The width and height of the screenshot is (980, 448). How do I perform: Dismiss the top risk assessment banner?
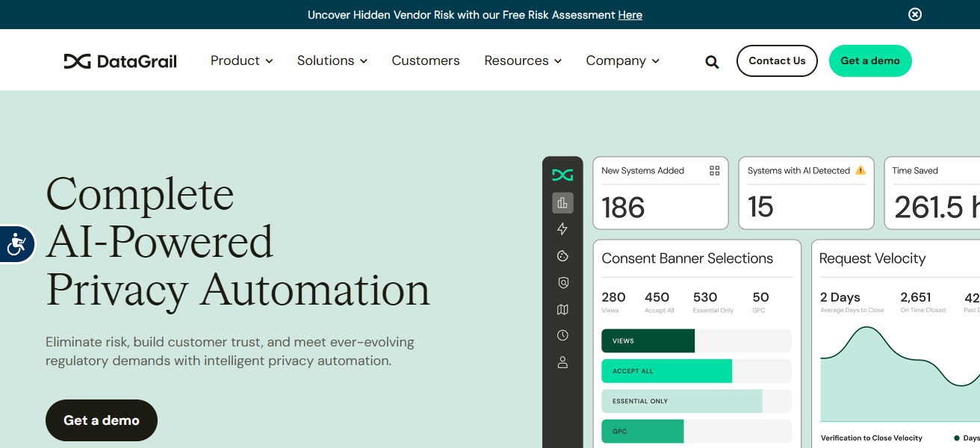pos(915,14)
